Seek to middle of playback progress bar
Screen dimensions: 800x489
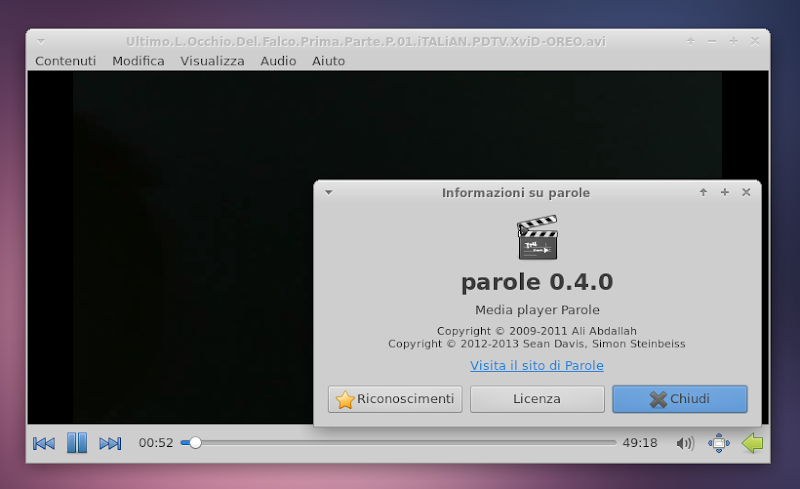point(398,443)
